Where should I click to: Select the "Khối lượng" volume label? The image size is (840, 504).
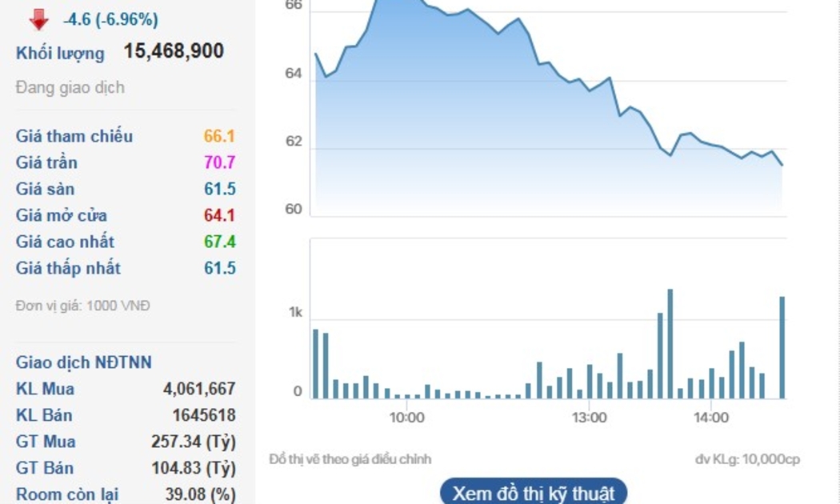(x=60, y=54)
